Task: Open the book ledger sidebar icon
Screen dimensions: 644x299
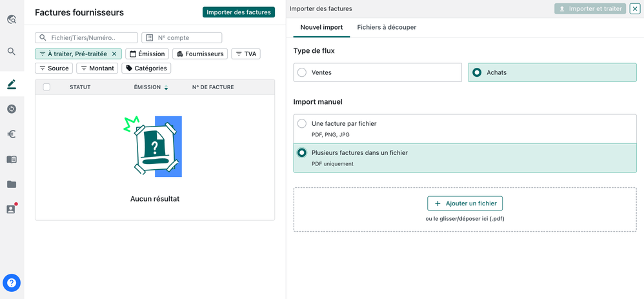Action: (12, 160)
